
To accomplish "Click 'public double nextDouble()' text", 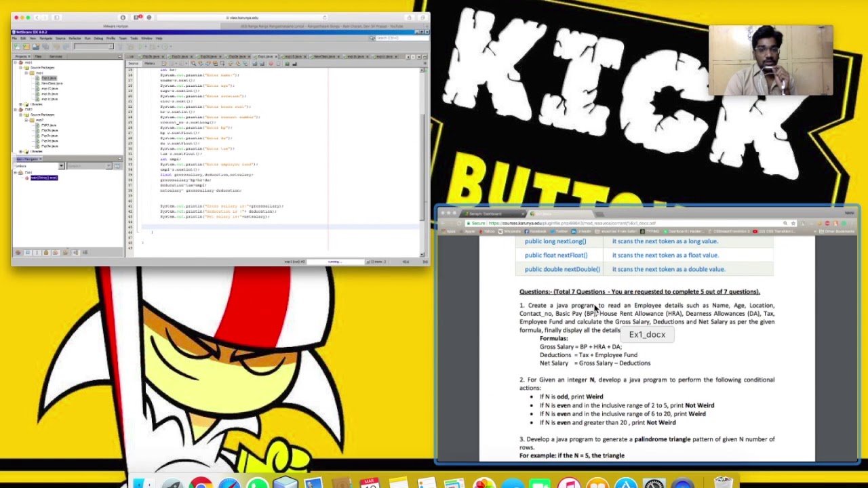I will click(562, 269).
